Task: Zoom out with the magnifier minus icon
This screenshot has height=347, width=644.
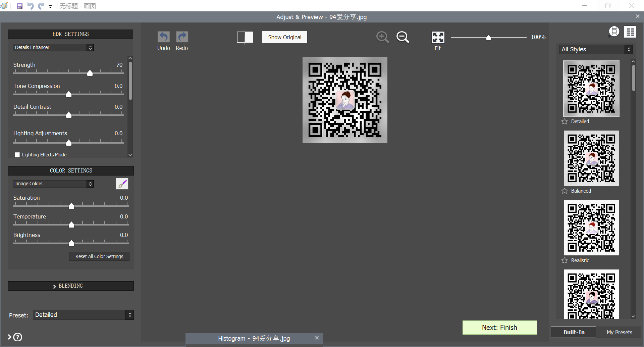Action: (x=403, y=37)
